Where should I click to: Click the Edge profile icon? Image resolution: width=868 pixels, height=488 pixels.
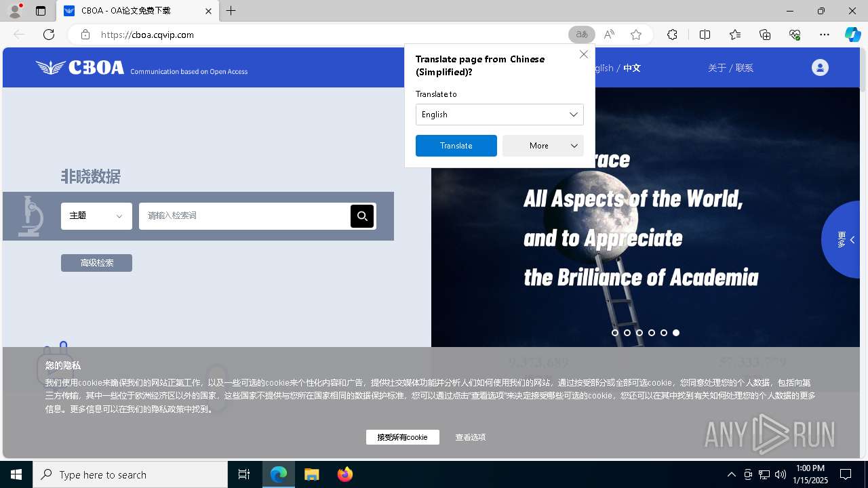15,10
